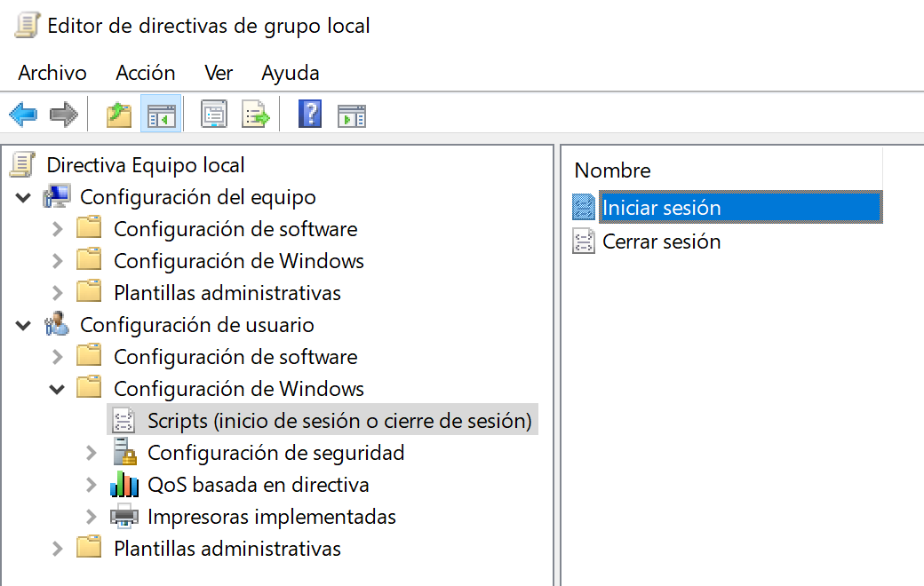The height and width of the screenshot is (586, 924).
Task: Open the Archivo menu
Action: point(52,73)
